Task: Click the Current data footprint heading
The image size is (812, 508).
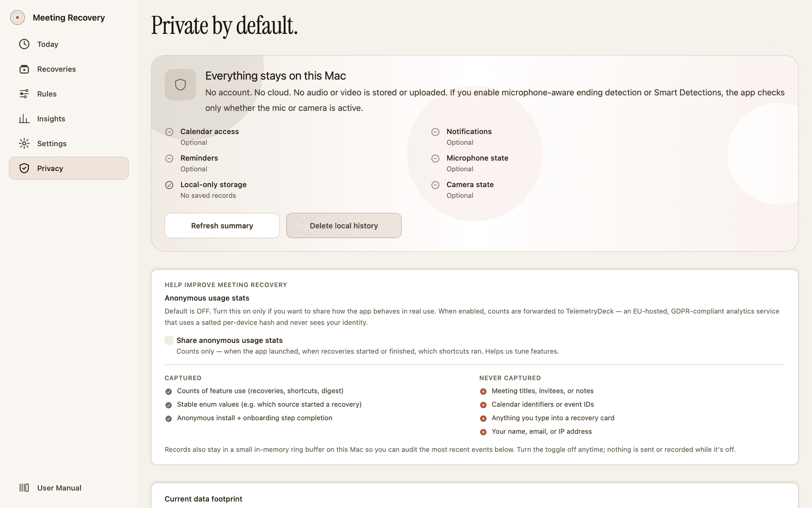Action: (x=203, y=499)
